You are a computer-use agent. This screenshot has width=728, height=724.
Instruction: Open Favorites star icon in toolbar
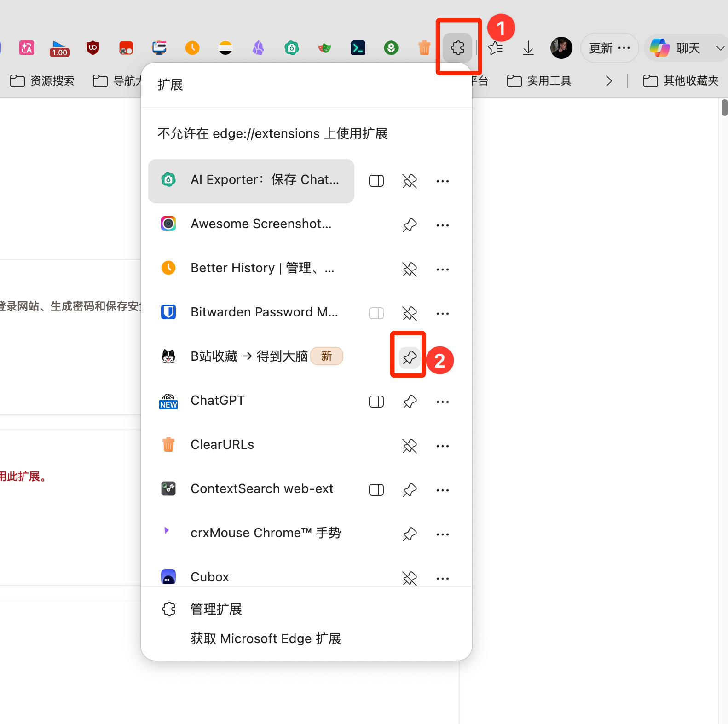coord(495,47)
